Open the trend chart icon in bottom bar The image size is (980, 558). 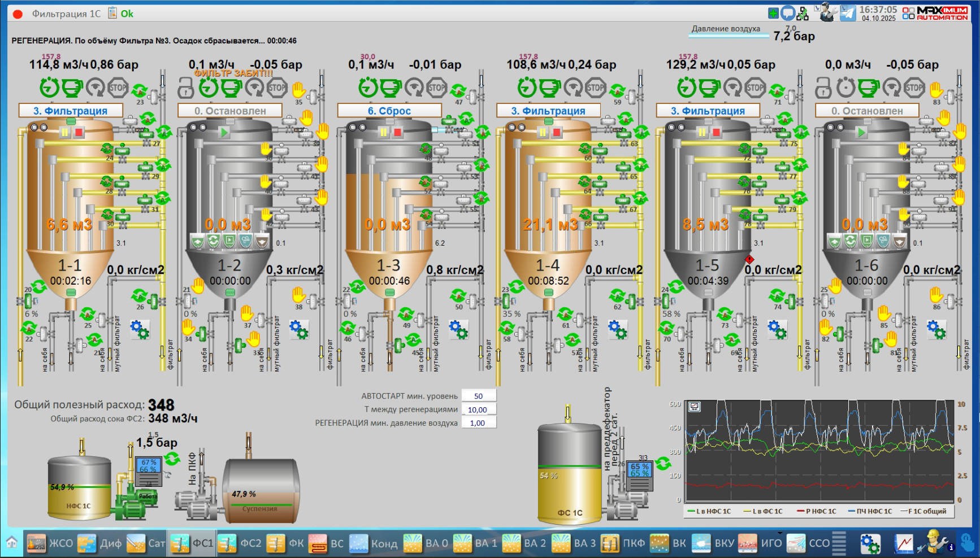pos(904,543)
